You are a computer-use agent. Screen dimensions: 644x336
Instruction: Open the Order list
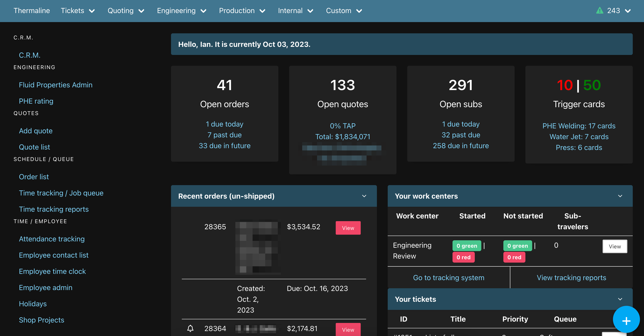point(34,177)
